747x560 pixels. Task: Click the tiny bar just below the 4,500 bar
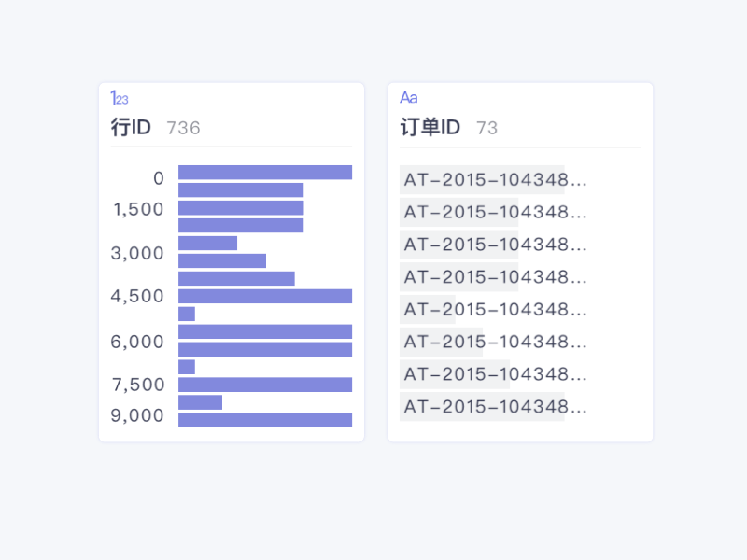click(x=187, y=314)
